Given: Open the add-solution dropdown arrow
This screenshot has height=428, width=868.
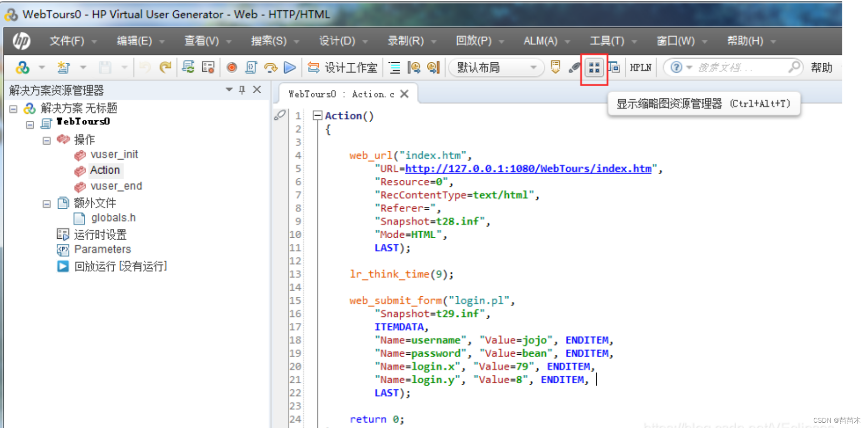Looking at the screenshot, I should 42,68.
